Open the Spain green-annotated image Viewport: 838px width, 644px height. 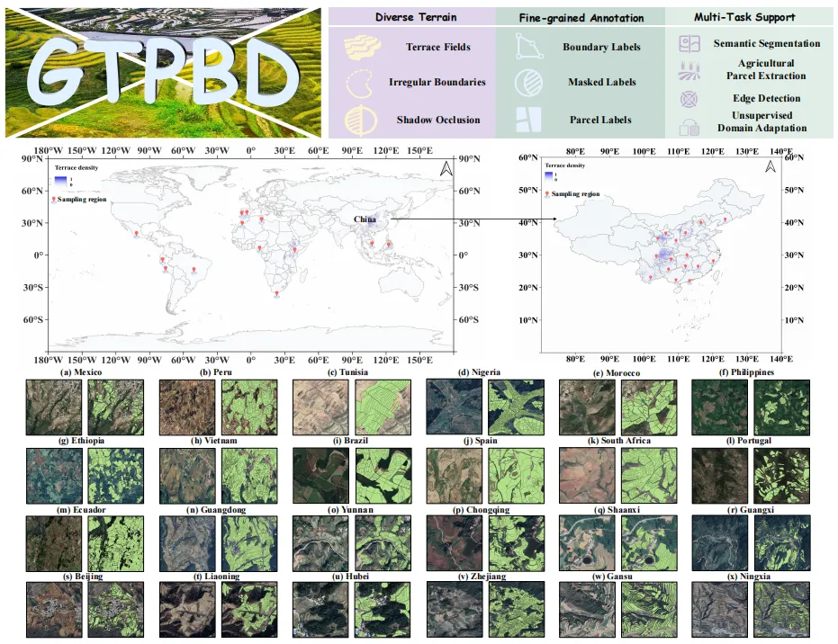pyautogui.click(x=517, y=475)
